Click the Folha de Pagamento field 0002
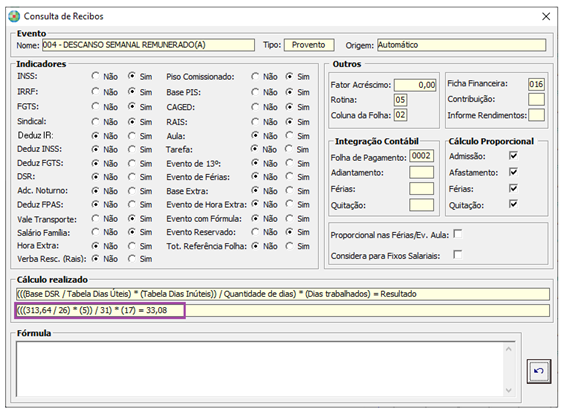 click(x=422, y=156)
